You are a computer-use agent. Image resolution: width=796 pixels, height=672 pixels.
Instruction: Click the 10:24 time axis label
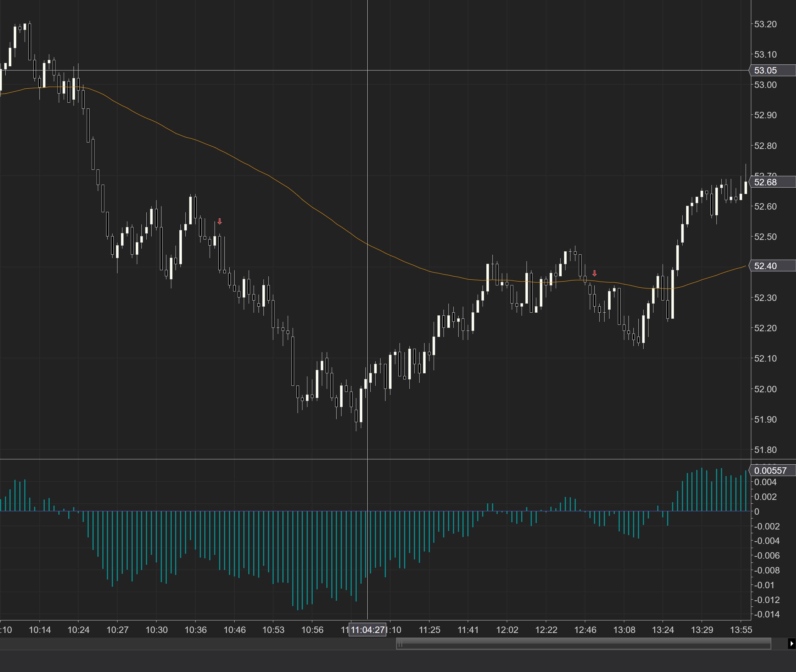tap(78, 630)
